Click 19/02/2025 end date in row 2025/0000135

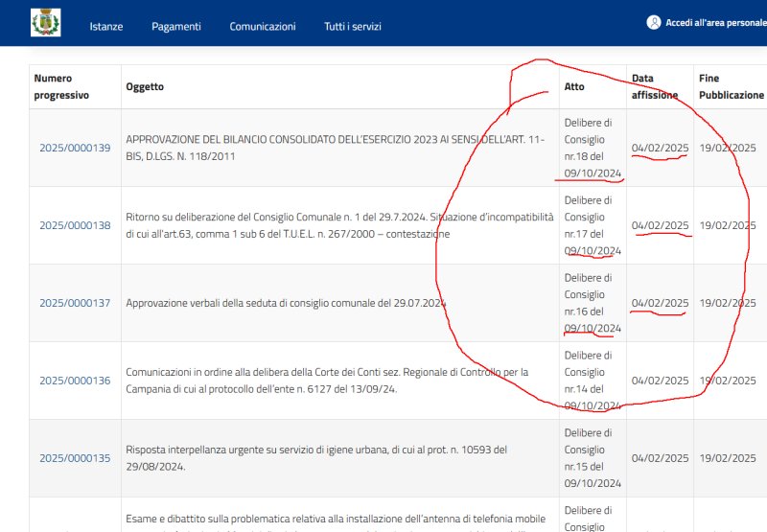click(x=728, y=458)
